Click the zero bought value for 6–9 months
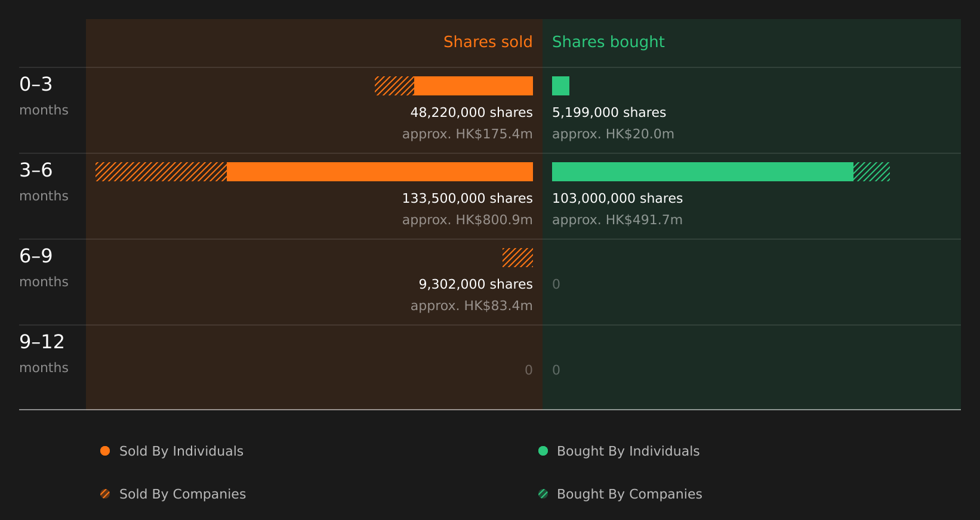980x520 pixels. point(556,284)
